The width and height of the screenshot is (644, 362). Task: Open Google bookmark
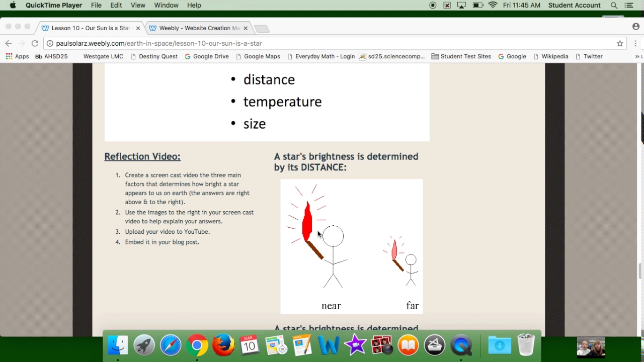512,56
